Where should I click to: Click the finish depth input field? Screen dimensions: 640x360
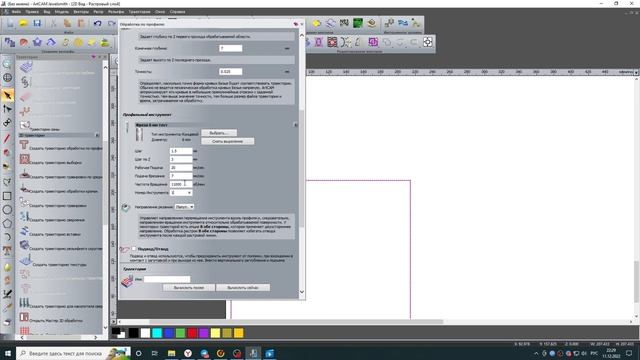tap(231, 48)
